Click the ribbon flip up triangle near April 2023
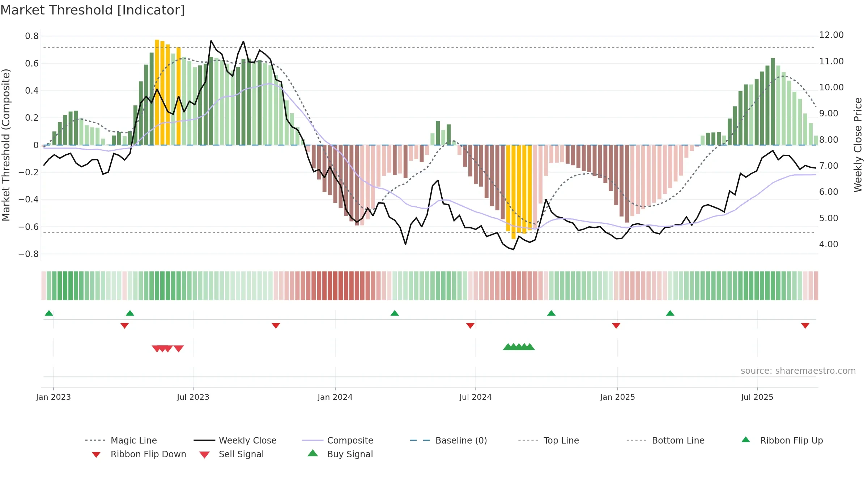The image size is (868, 488). click(x=130, y=313)
